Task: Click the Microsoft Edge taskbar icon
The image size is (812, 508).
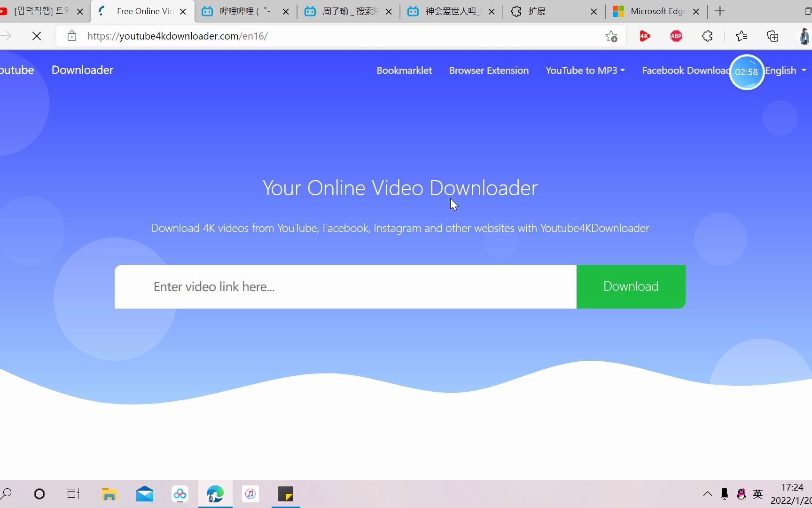Action: pyautogui.click(x=215, y=494)
